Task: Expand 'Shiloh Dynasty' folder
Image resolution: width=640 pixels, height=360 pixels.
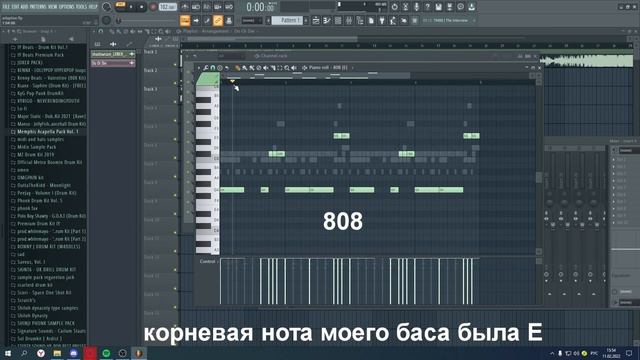Action: tap(32, 316)
